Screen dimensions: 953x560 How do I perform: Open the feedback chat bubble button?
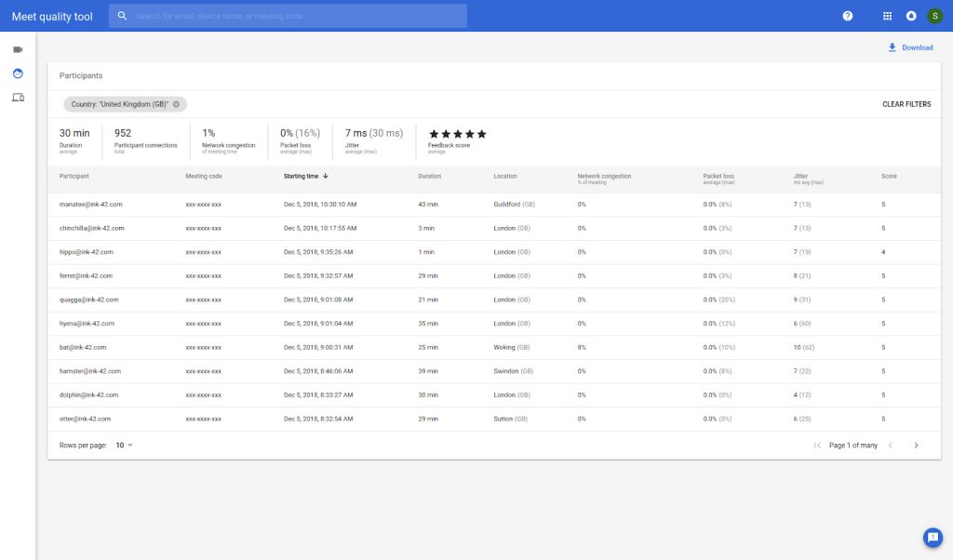point(933,538)
